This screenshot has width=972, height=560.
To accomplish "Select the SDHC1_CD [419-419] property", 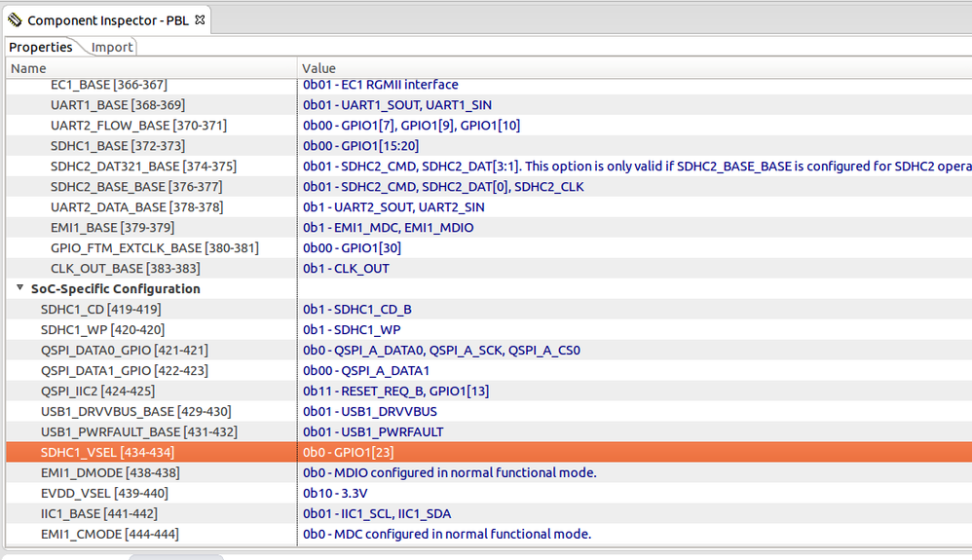I will [x=100, y=310].
